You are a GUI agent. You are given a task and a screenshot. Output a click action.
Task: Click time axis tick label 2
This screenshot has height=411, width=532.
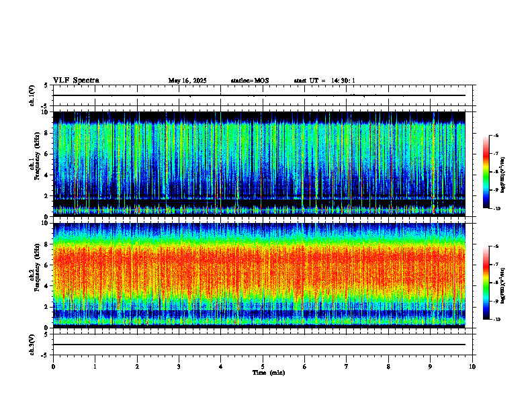(x=137, y=367)
